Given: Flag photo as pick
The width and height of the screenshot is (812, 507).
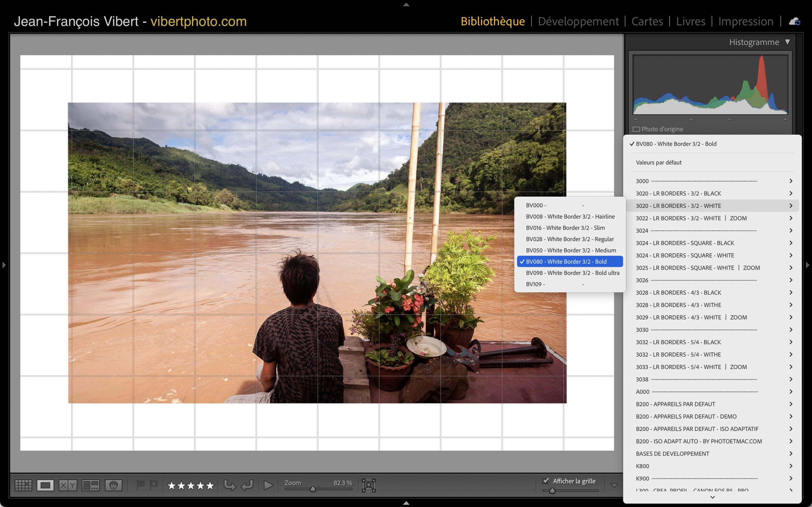Looking at the screenshot, I should tap(141, 485).
